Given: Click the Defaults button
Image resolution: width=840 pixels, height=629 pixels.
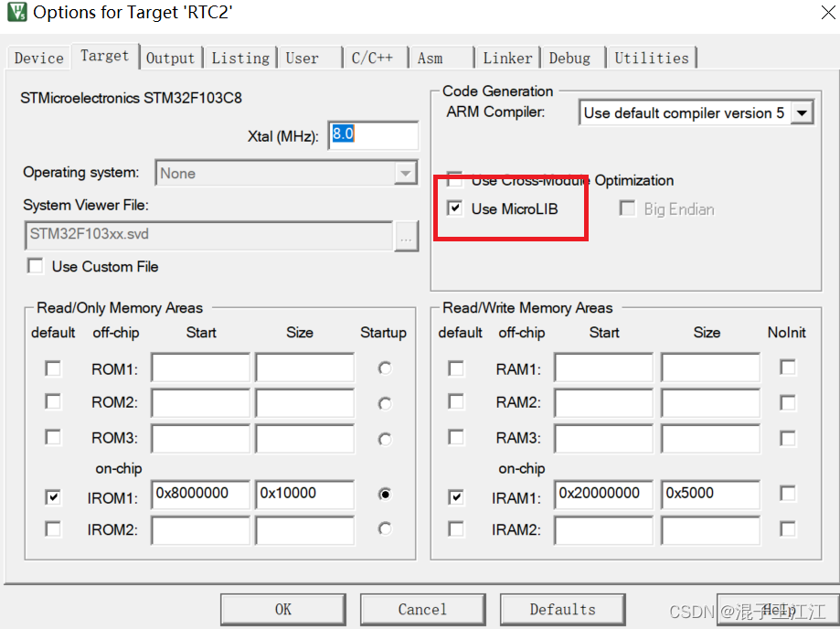Looking at the screenshot, I should pos(562,609).
